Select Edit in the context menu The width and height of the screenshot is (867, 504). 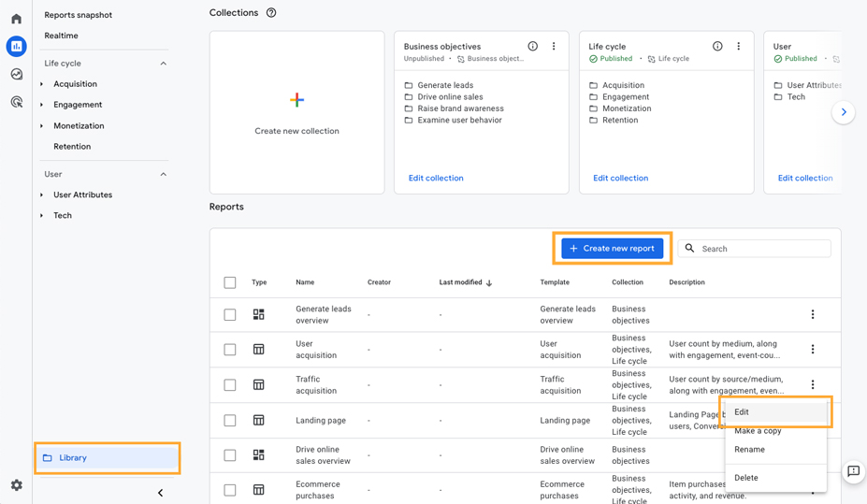point(775,411)
